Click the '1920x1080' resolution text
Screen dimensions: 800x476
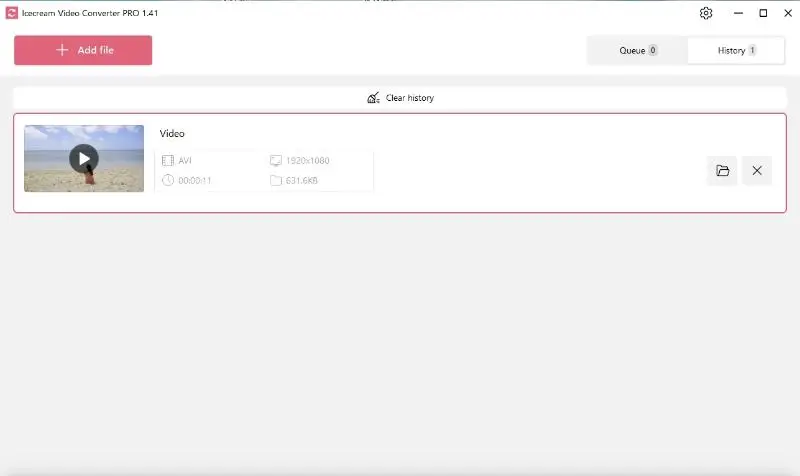point(308,161)
